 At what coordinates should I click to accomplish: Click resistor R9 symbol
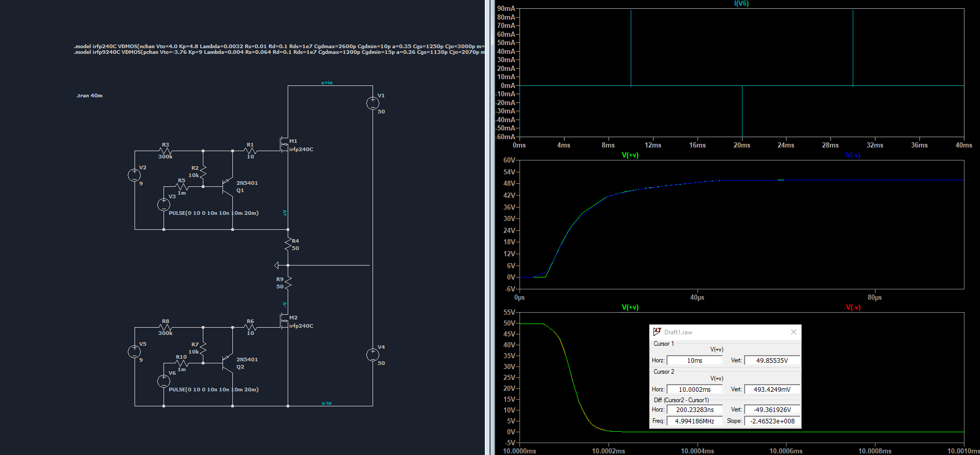click(288, 283)
